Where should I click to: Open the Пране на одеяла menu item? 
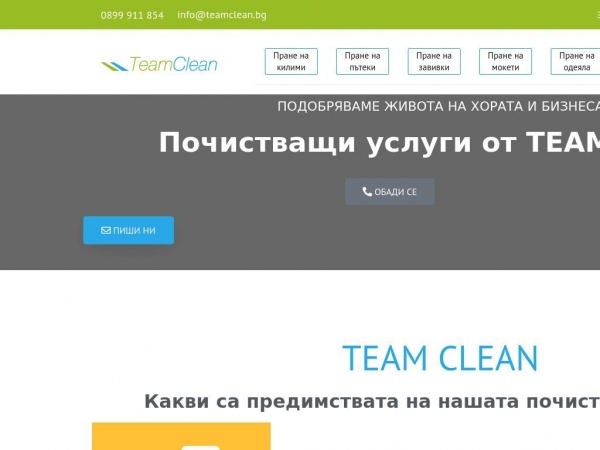click(x=575, y=61)
